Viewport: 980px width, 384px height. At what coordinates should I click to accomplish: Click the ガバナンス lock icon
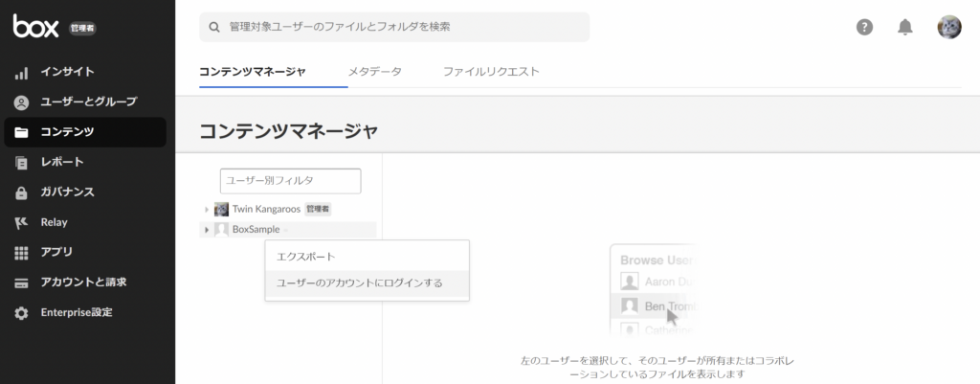[21, 192]
